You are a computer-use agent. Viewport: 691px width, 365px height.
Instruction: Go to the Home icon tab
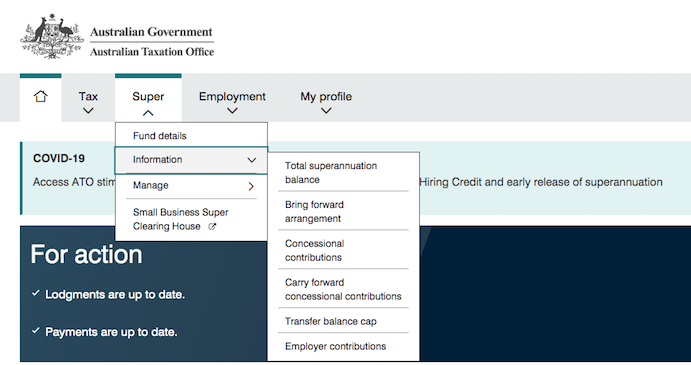(x=41, y=97)
